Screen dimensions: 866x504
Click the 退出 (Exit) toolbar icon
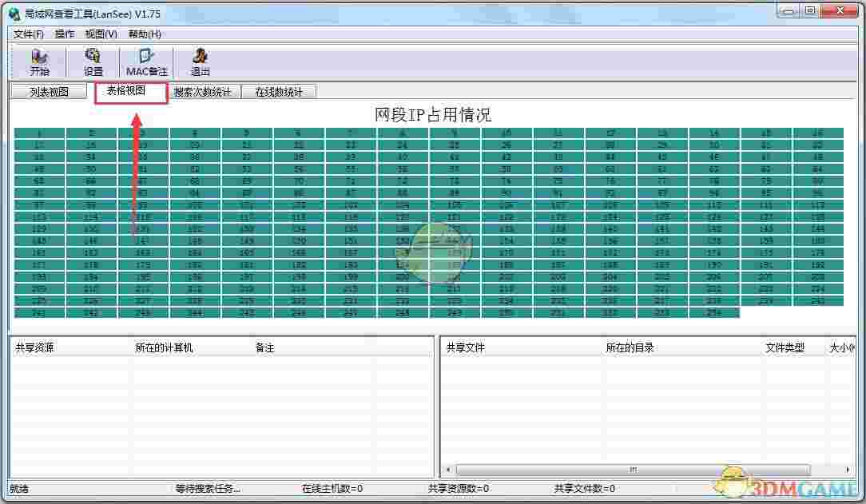click(199, 62)
